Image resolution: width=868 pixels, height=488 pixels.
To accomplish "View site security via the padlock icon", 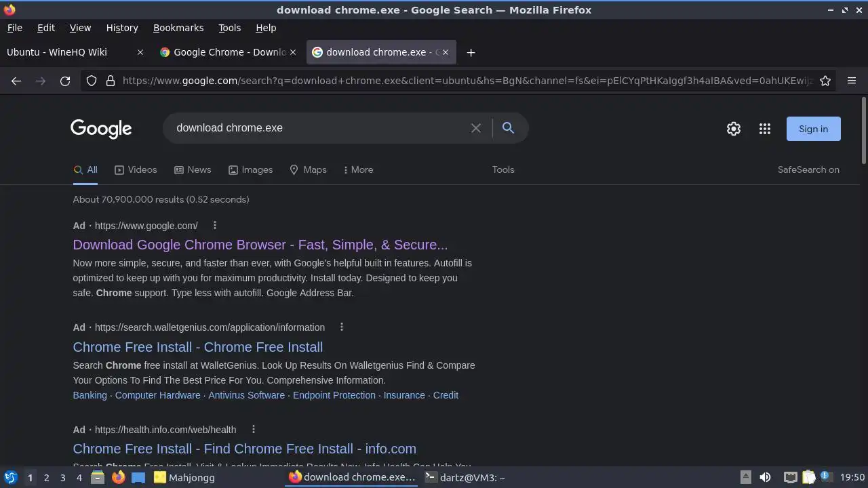I will (111, 81).
